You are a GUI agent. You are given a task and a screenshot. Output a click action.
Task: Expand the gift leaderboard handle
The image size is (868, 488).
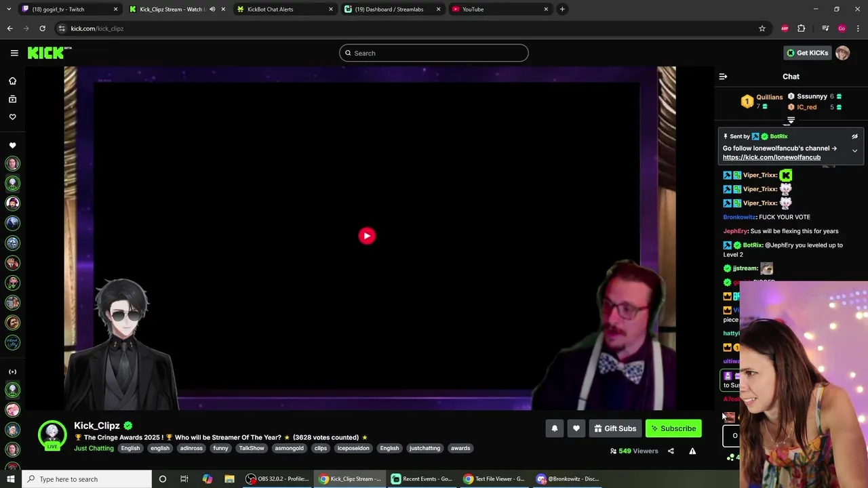(791, 121)
